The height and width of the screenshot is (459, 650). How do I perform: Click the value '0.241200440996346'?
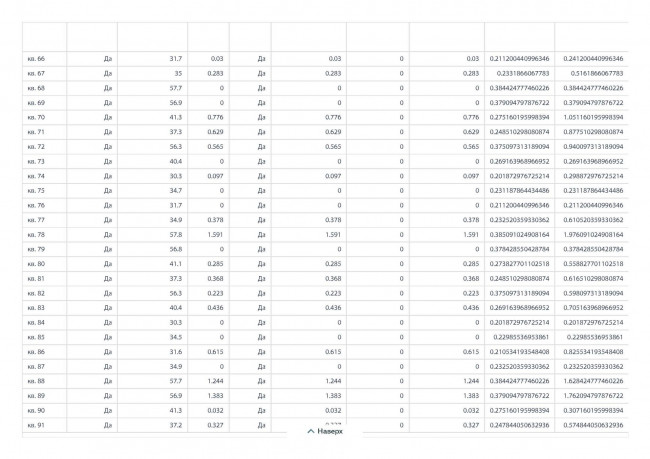tap(593, 59)
